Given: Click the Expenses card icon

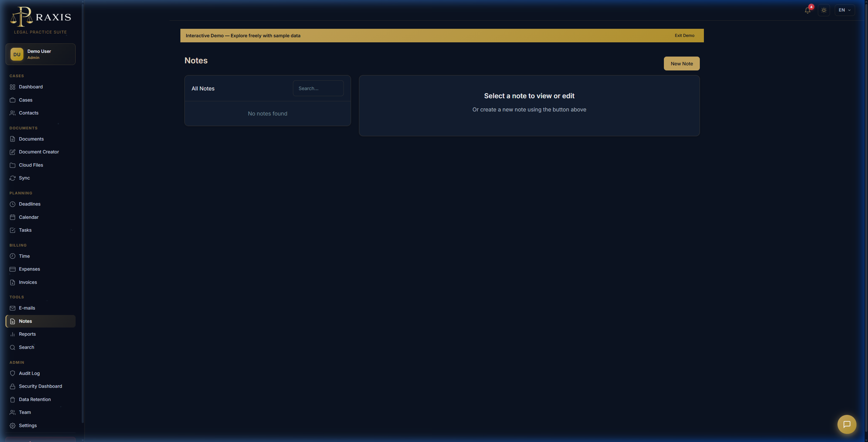Looking at the screenshot, I should (13, 269).
